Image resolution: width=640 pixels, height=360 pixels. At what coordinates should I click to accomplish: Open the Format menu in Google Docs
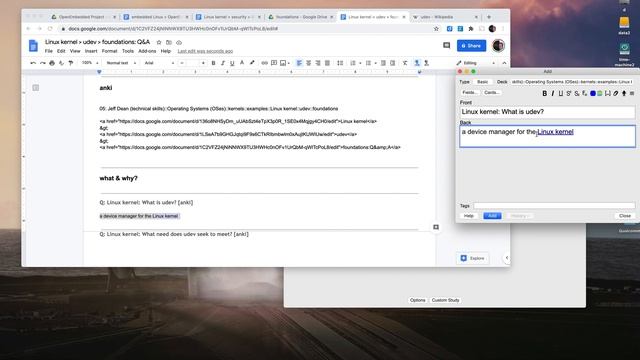point(109,51)
